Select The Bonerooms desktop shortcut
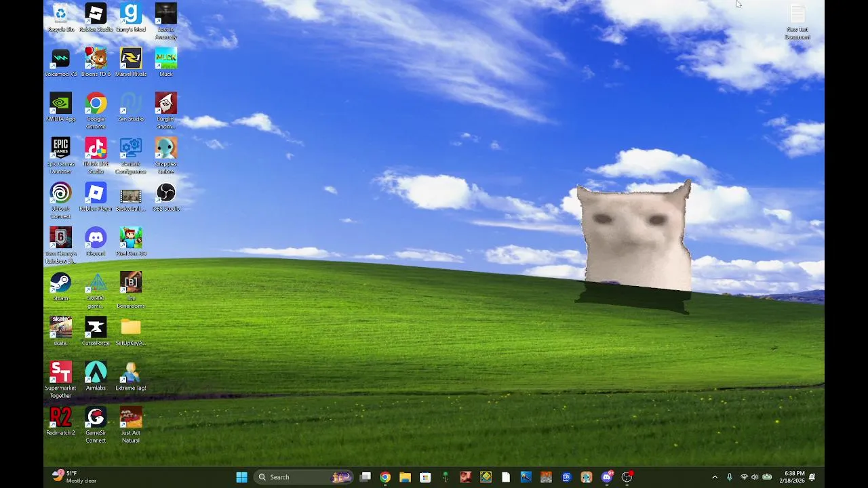This screenshot has height=488, width=868. (131, 291)
